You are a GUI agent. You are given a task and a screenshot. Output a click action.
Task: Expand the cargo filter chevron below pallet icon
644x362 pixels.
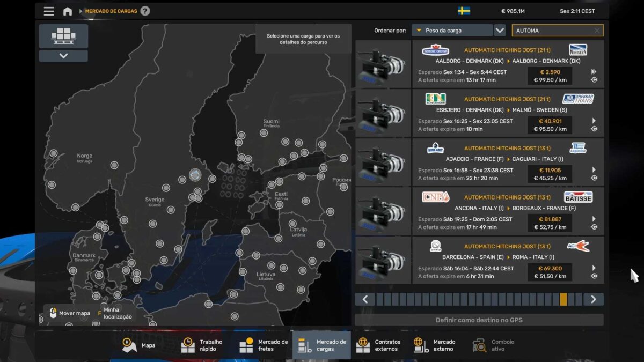[63, 56]
